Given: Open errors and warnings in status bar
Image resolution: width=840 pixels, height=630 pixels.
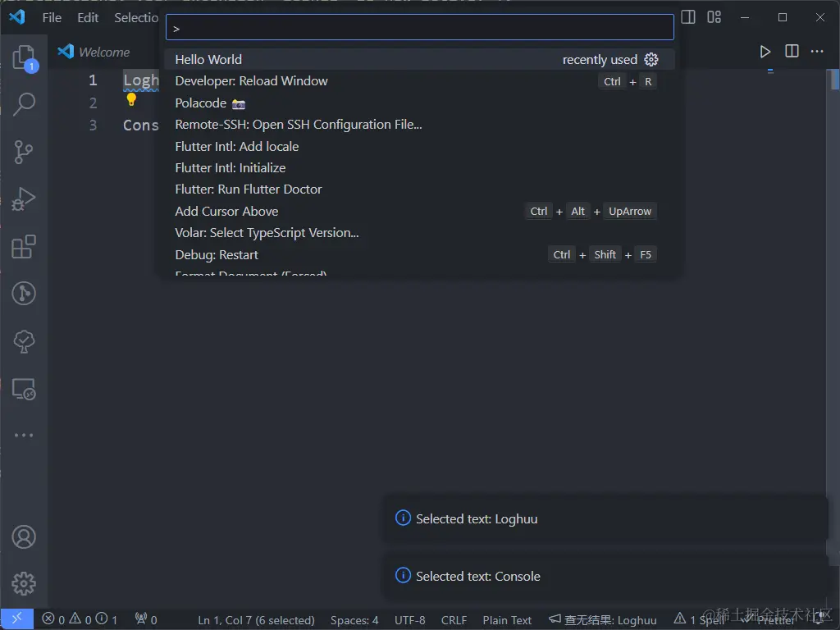Looking at the screenshot, I should (80, 619).
